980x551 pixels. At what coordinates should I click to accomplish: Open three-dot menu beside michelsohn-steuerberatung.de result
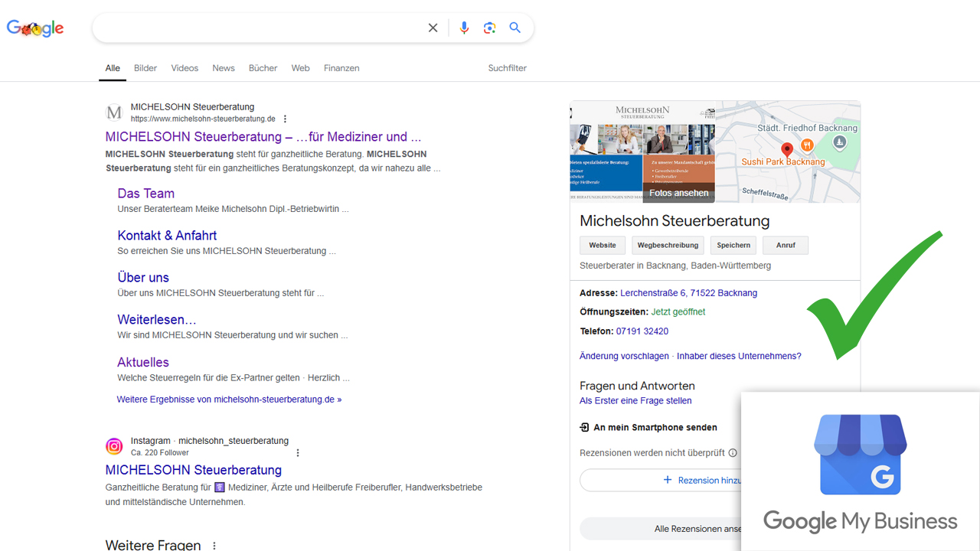tap(285, 119)
